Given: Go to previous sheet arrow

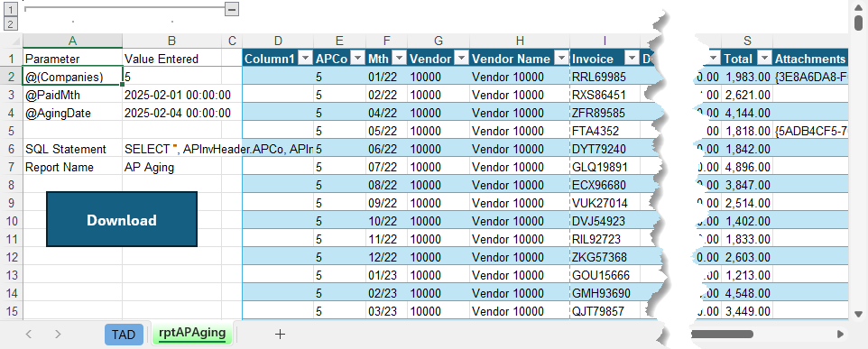Looking at the screenshot, I should click(30, 334).
